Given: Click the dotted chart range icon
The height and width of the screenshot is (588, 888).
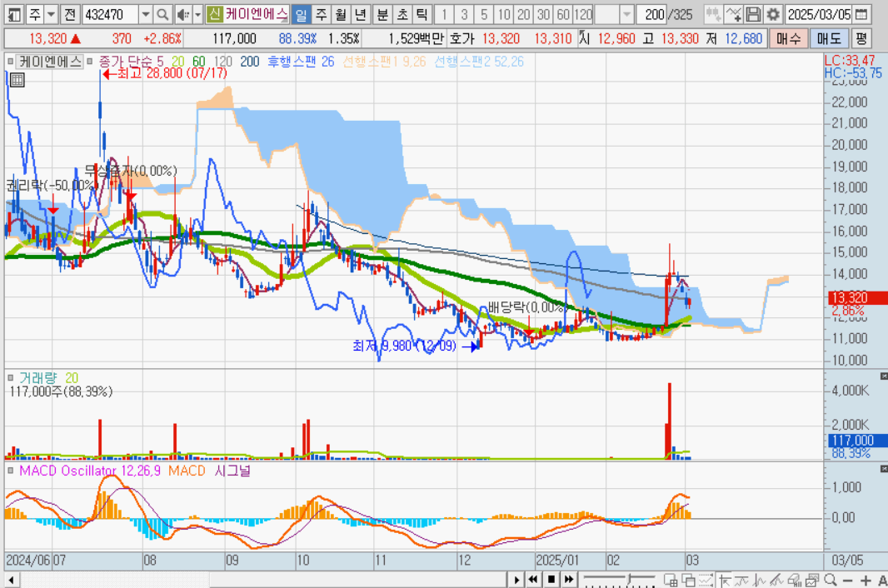Looking at the screenshot, I should pyautogui.click(x=706, y=580).
